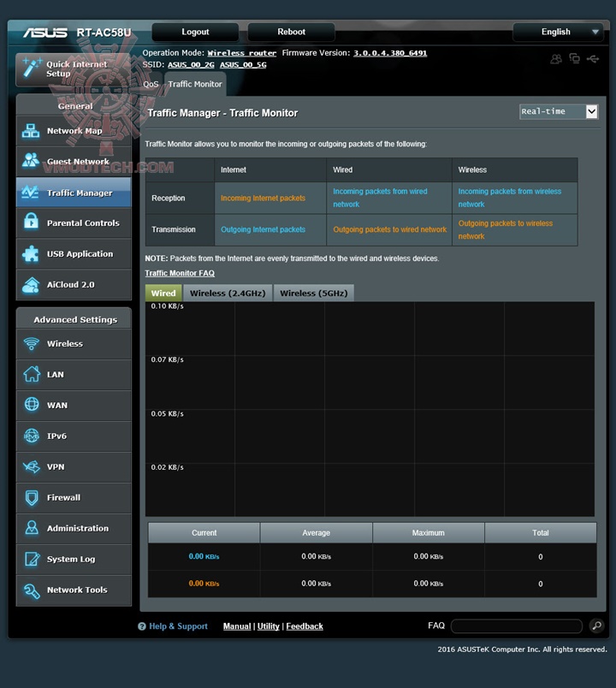Click the Network Tools wrench icon
The image size is (616, 688).
point(32,590)
